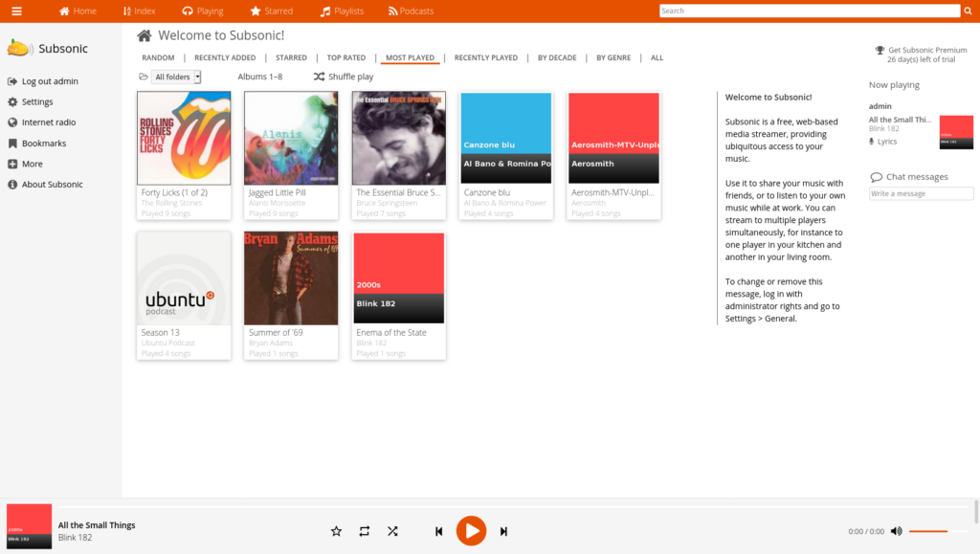Switch to the Recently Added tab
Screen dimensions: 980x554
(x=225, y=57)
